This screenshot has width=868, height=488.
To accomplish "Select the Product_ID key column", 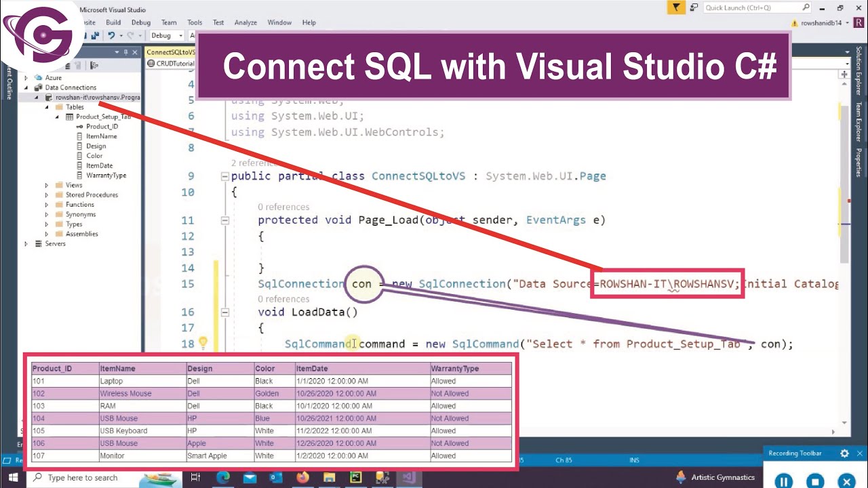I will [x=102, y=127].
